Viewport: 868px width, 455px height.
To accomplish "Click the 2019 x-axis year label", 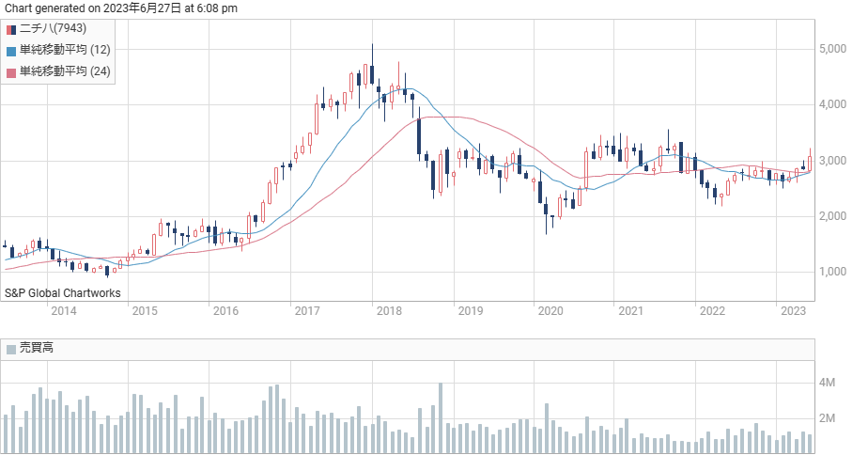I will tap(471, 311).
